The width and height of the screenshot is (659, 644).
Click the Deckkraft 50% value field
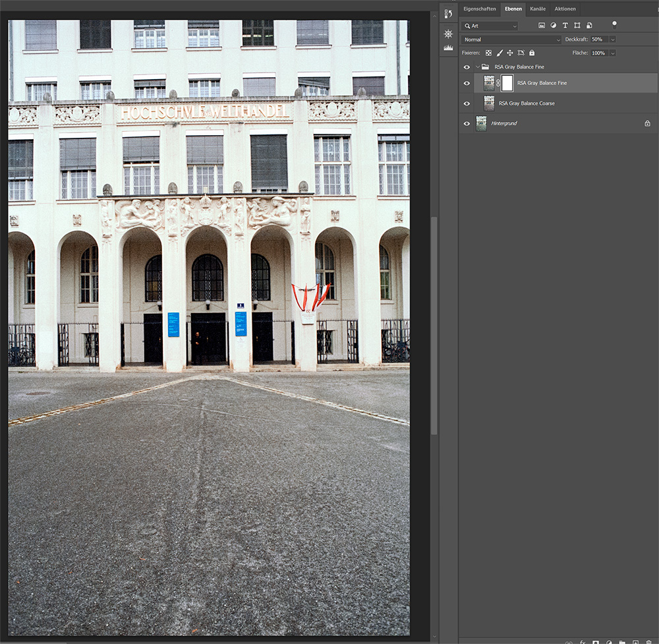[x=600, y=40]
